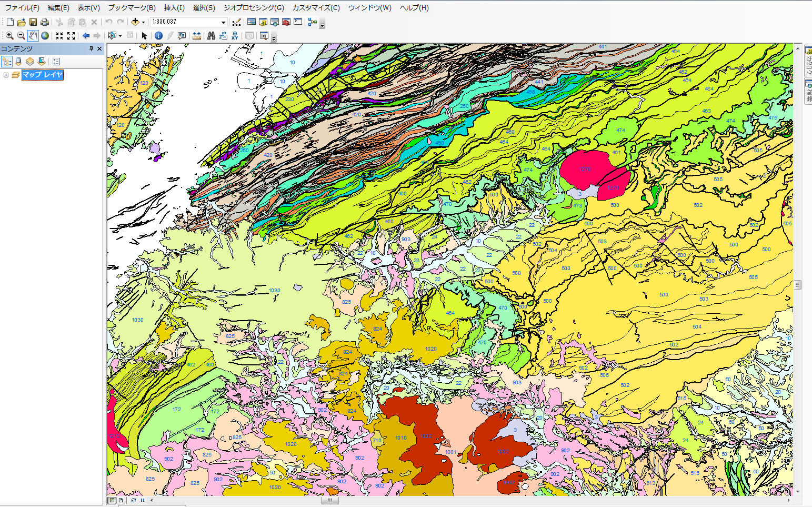The image size is (812, 507).
Task: Toggle auto-hide pin on コンテンツ panel
Action: pyautogui.click(x=91, y=48)
